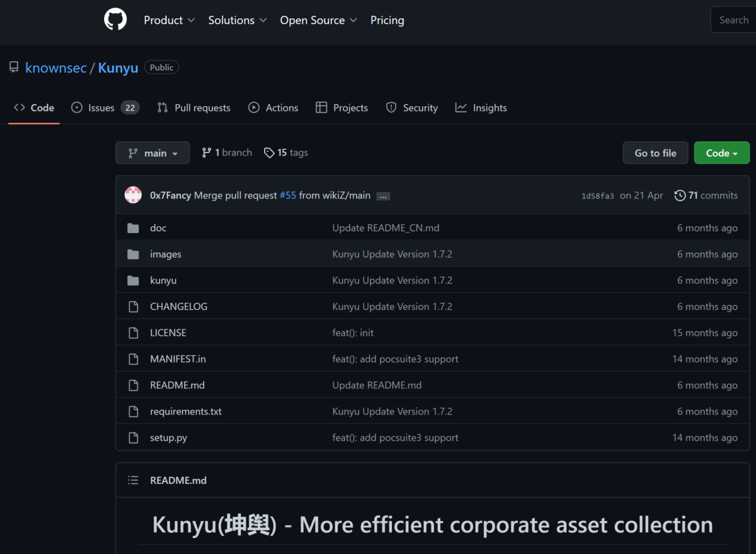The height and width of the screenshot is (554, 756).
Task: Open the main branch selector
Action: (x=152, y=153)
